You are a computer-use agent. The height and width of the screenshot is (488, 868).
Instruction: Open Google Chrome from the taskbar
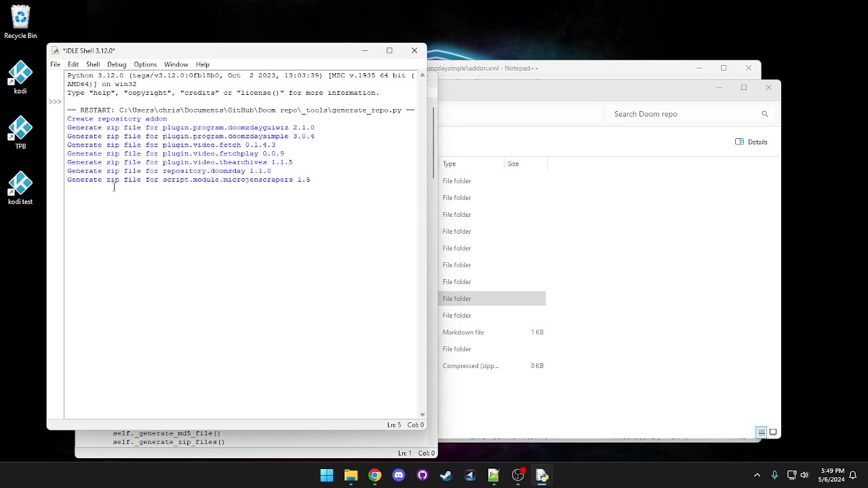(374, 475)
